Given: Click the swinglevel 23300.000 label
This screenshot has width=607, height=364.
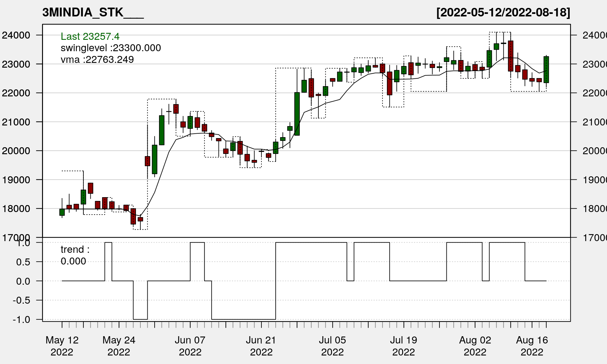Looking at the screenshot, I should click(111, 48).
